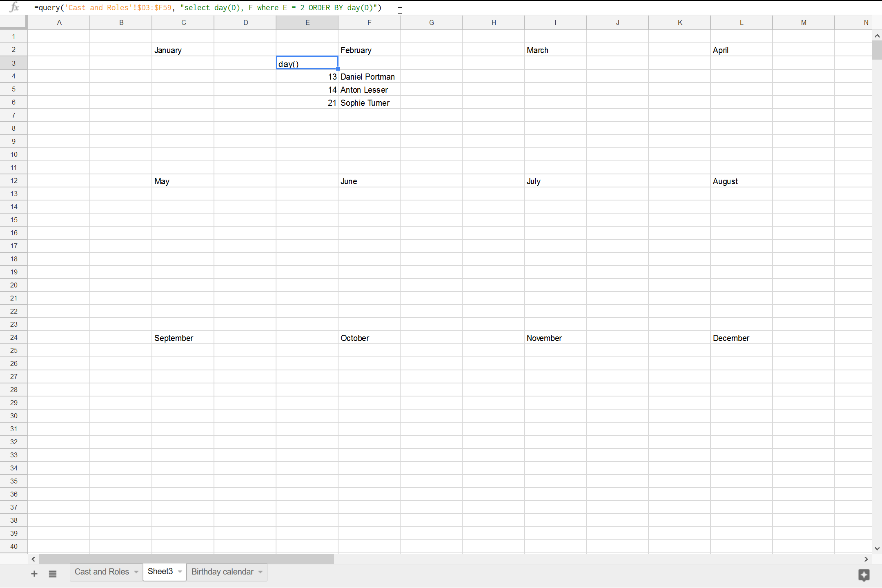This screenshot has width=882, height=588.
Task: Switch to the Birthday calendar tab
Action: tap(222, 572)
